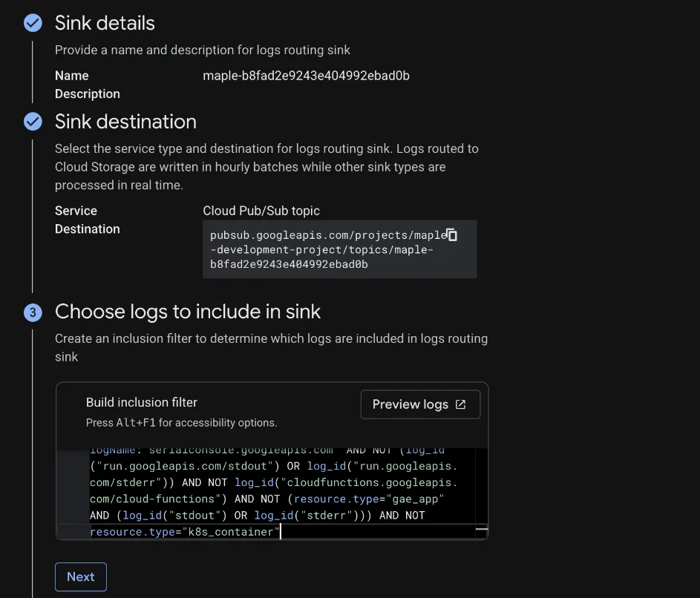Click the Cloud Pub/Sub topic service value

point(261,211)
